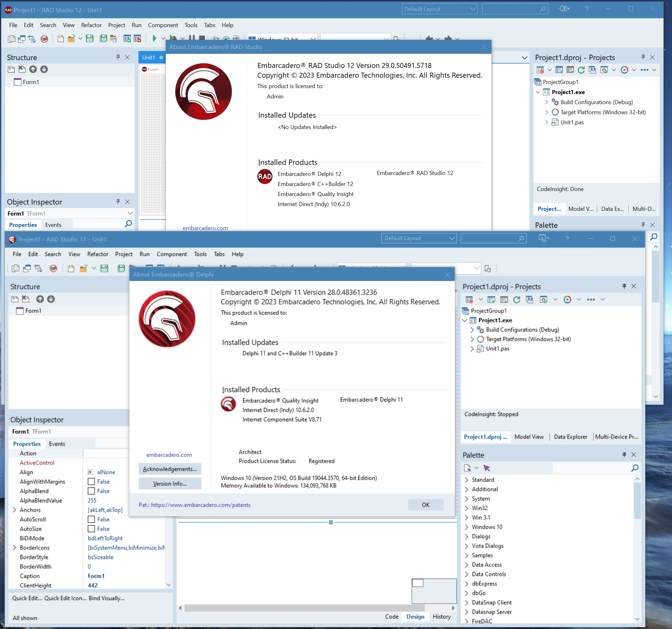Click Palette search magnifier in RAD Studio 11
672x629 pixels.
(x=635, y=468)
